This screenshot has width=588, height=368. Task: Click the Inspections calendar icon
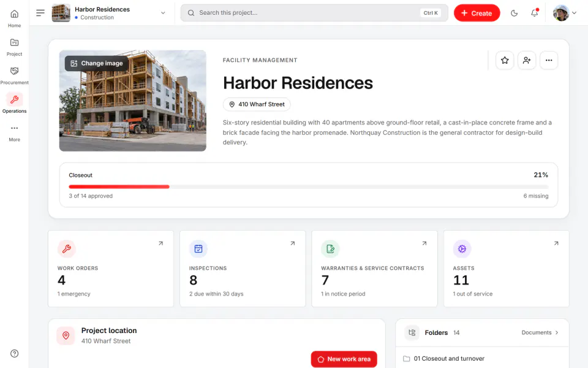click(198, 248)
